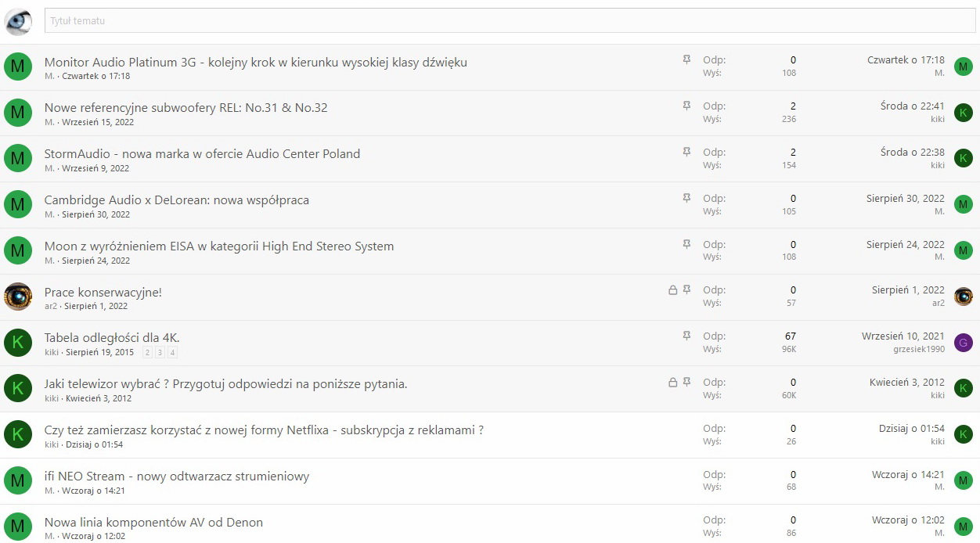Click the M avatar beside ifi NEO Stream
This screenshot has width=980, height=543.
[18, 481]
